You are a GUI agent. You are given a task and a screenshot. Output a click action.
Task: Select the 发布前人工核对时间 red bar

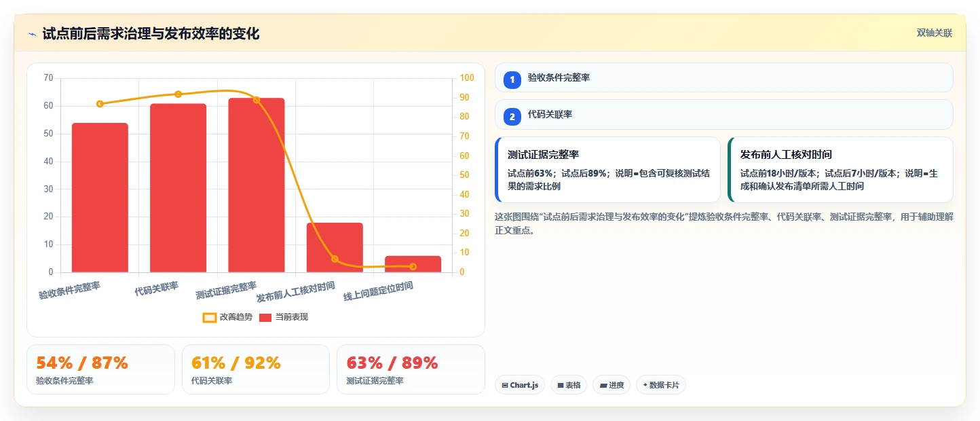pos(335,248)
